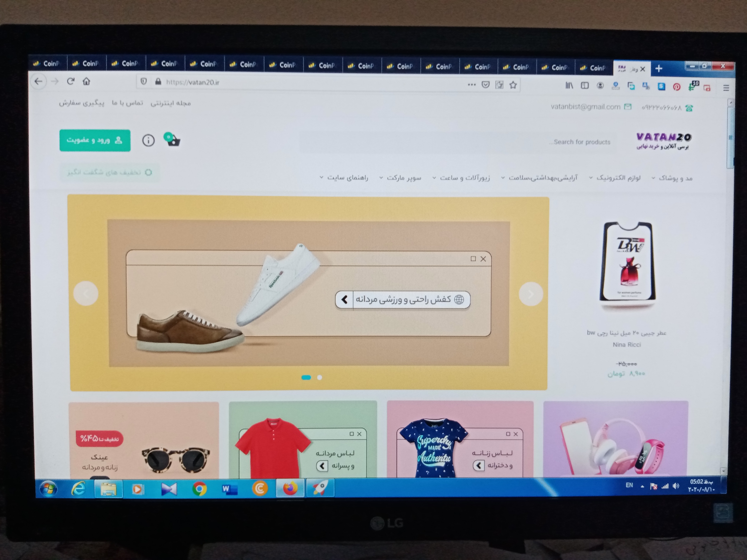Expand the آرایشی،بهداشتی،سلامت menu
Image resolution: width=747 pixels, height=560 pixels.
[x=539, y=178]
